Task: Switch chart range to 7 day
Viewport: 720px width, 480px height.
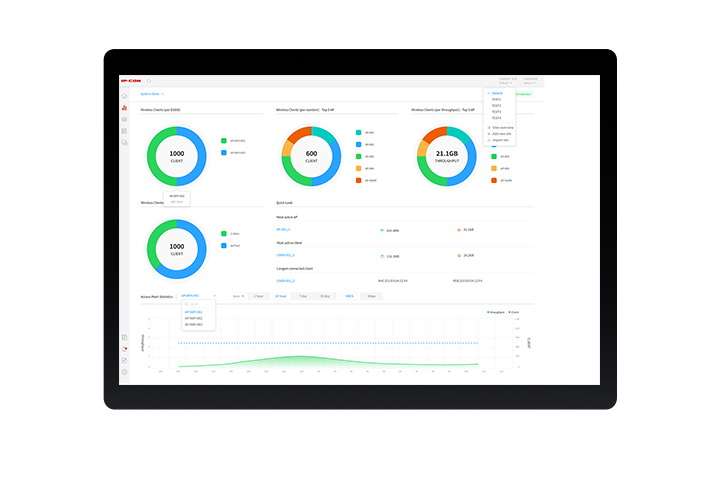Action: pyautogui.click(x=303, y=296)
